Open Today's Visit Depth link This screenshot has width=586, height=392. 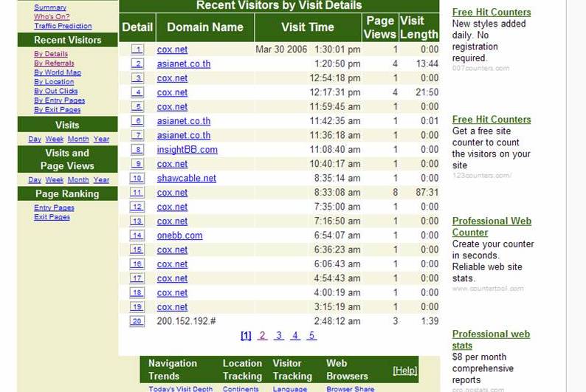point(181,388)
